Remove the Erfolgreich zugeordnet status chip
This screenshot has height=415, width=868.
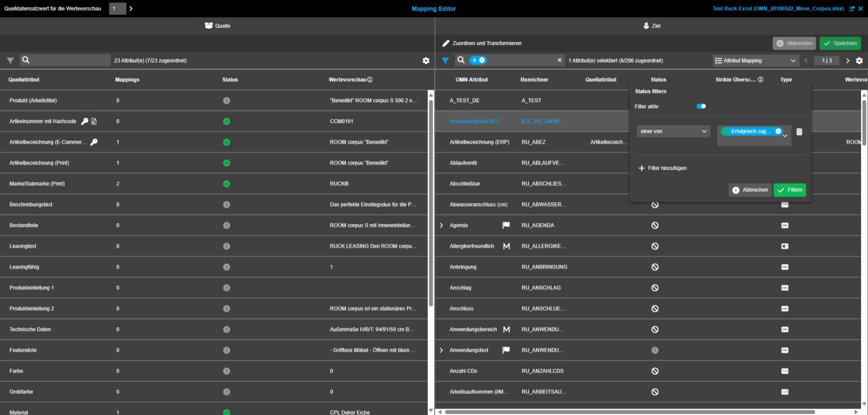(x=778, y=131)
